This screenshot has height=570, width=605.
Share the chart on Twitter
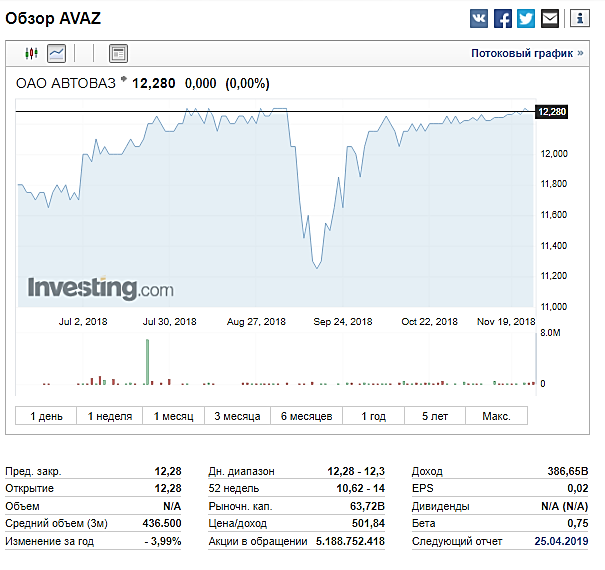coord(526,19)
